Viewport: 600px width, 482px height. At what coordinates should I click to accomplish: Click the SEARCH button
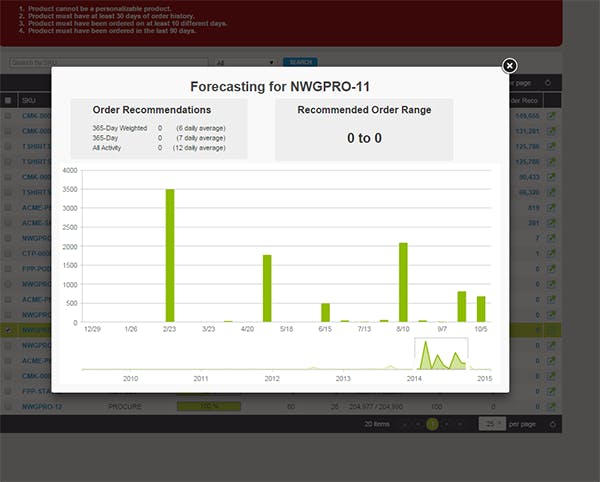click(x=300, y=62)
